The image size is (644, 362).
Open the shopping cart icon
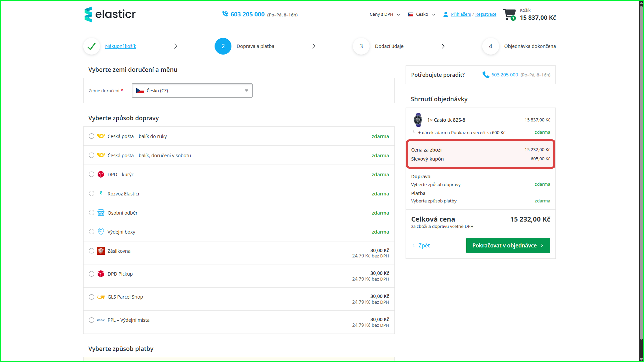click(509, 14)
